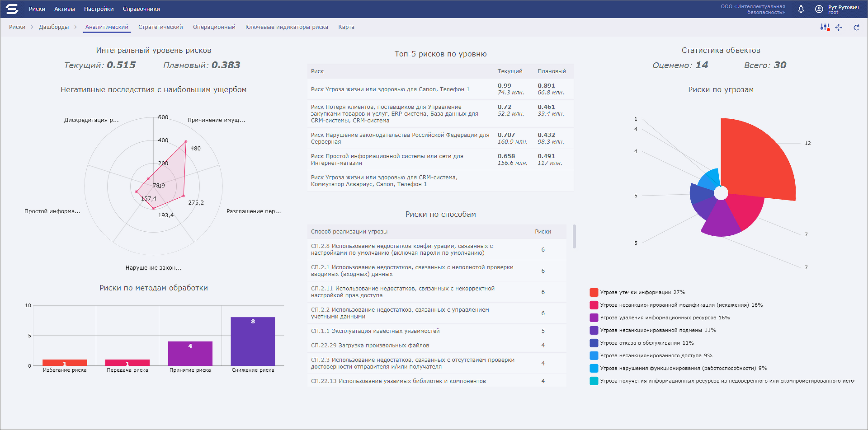Viewport: 868px width, 430px height.
Task: Switch to the Стратегический tab
Action: [x=160, y=27]
